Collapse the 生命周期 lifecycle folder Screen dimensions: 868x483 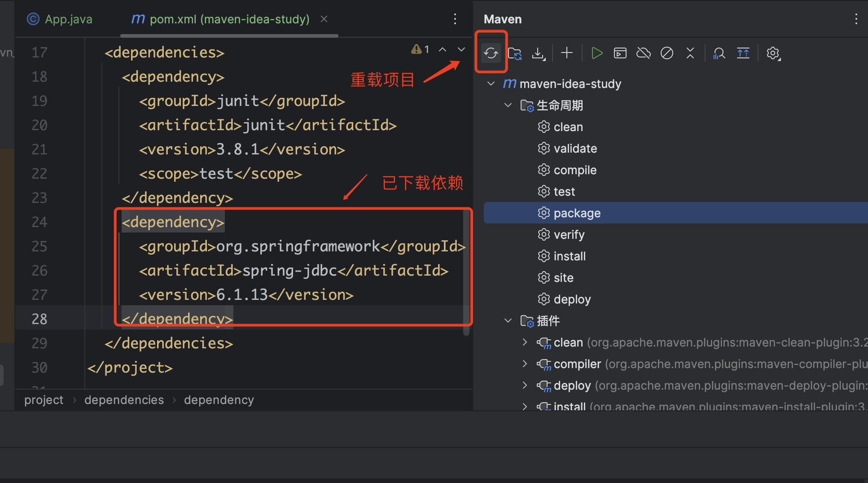[x=508, y=105]
